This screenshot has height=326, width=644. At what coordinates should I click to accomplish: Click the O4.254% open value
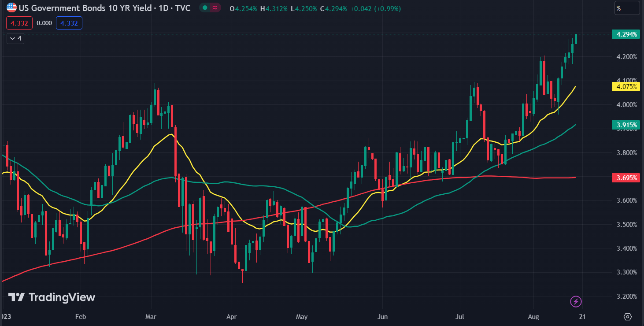click(244, 8)
